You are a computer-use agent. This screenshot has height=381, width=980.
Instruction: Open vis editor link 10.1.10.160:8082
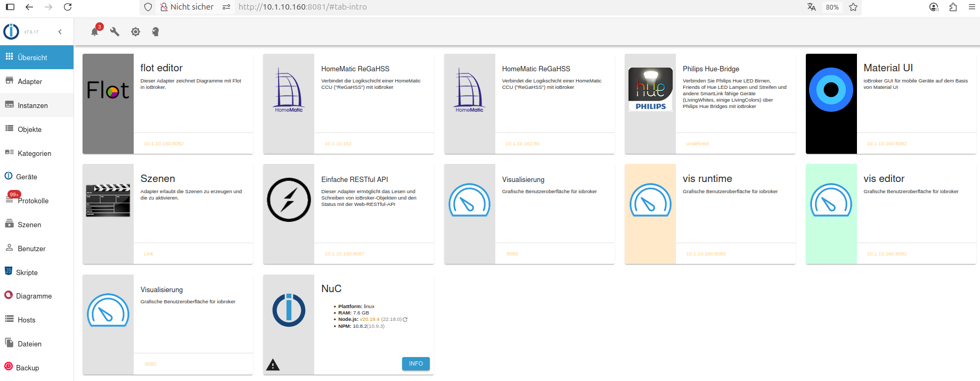[886, 254]
